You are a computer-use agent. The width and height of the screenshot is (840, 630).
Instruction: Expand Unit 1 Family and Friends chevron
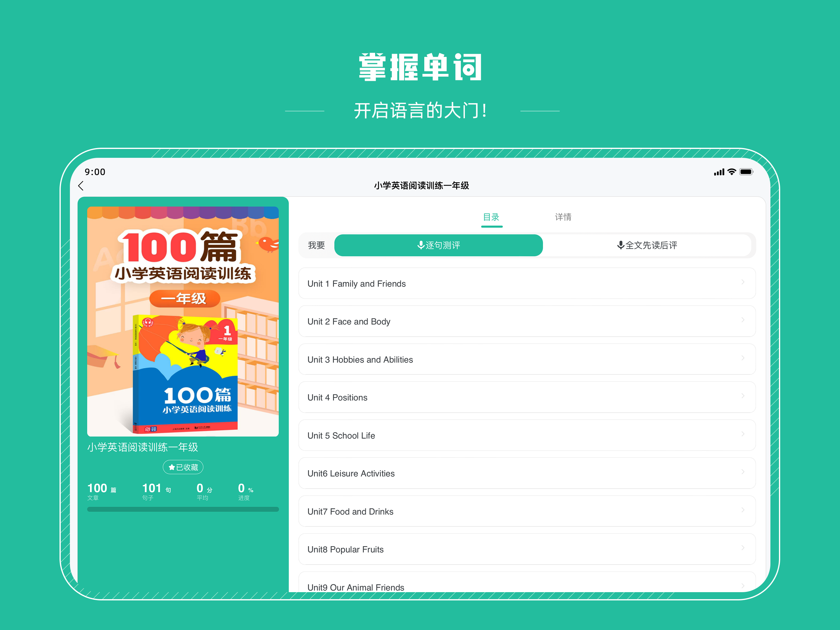743,282
